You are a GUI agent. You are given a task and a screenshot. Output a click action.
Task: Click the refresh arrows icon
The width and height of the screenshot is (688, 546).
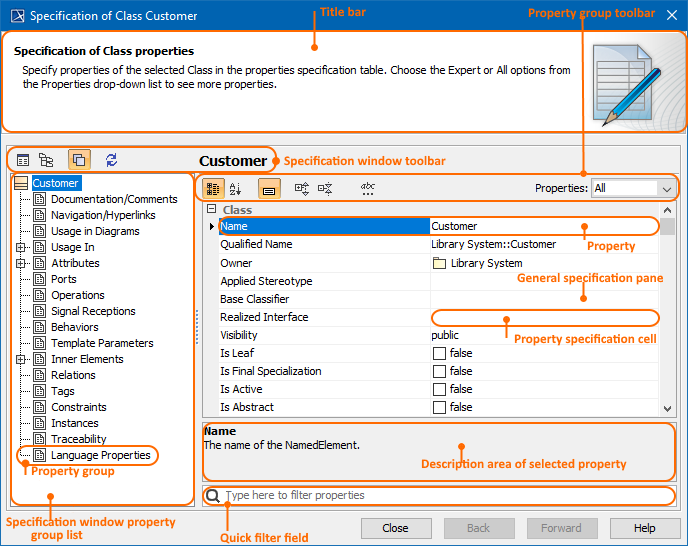click(x=111, y=160)
